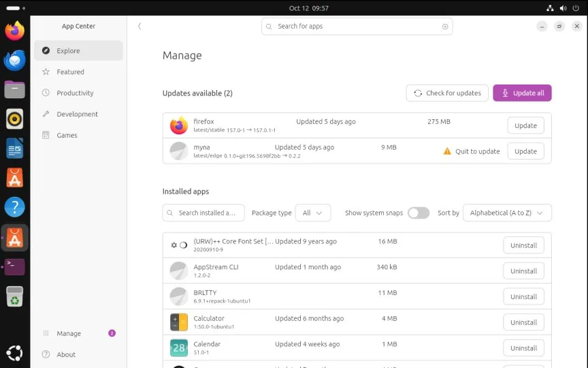
Task: Click the firefox app name
Action: (203, 121)
